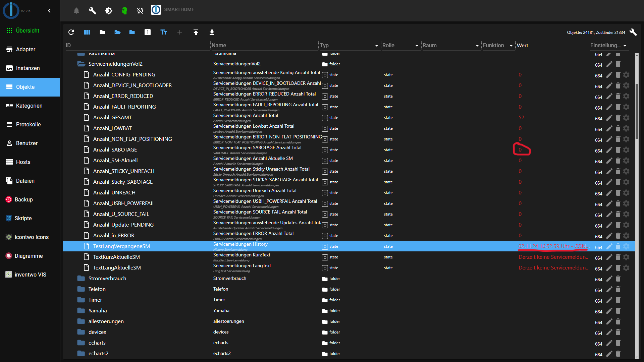Select the Anzahl_CONFIG_PENDING row
The width and height of the screenshot is (644, 362).
coord(349,75)
